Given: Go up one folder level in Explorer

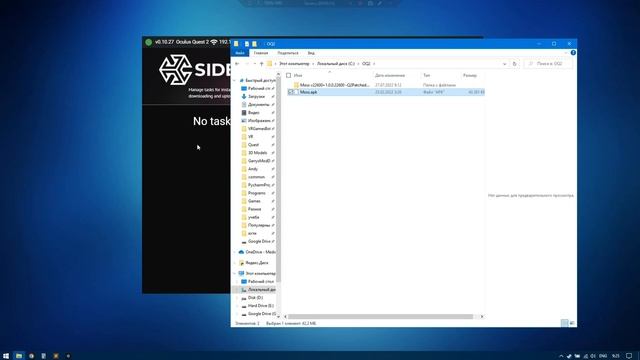Looking at the screenshot, I should click(262, 64).
